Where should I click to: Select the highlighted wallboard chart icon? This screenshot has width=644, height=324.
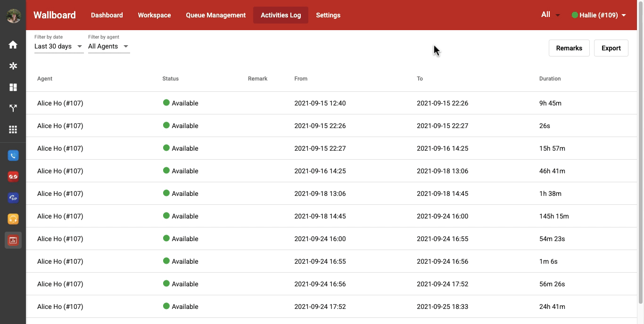pyautogui.click(x=13, y=240)
